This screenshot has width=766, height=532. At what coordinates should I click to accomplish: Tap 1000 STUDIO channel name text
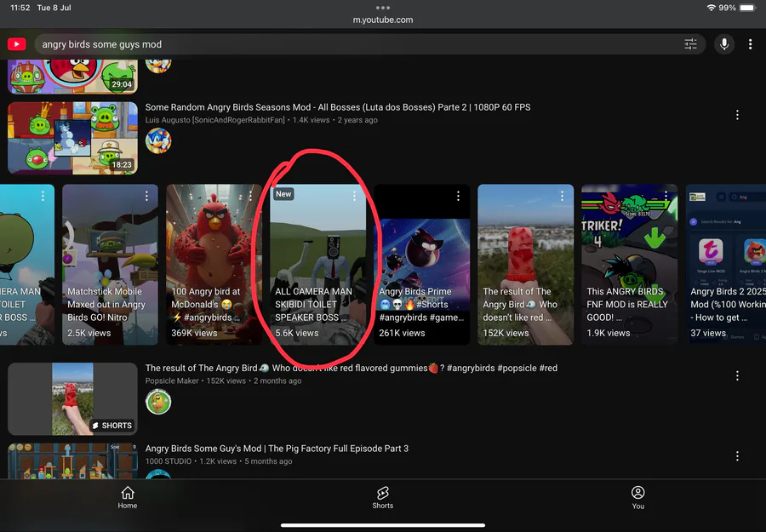click(x=168, y=461)
